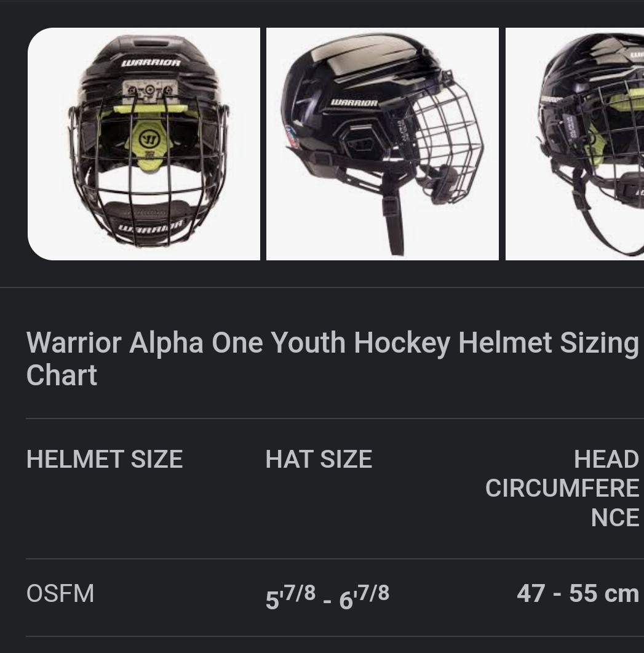The image size is (644, 653).
Task: Select the partially visible third helmet image
Action: tap(574, 143)
